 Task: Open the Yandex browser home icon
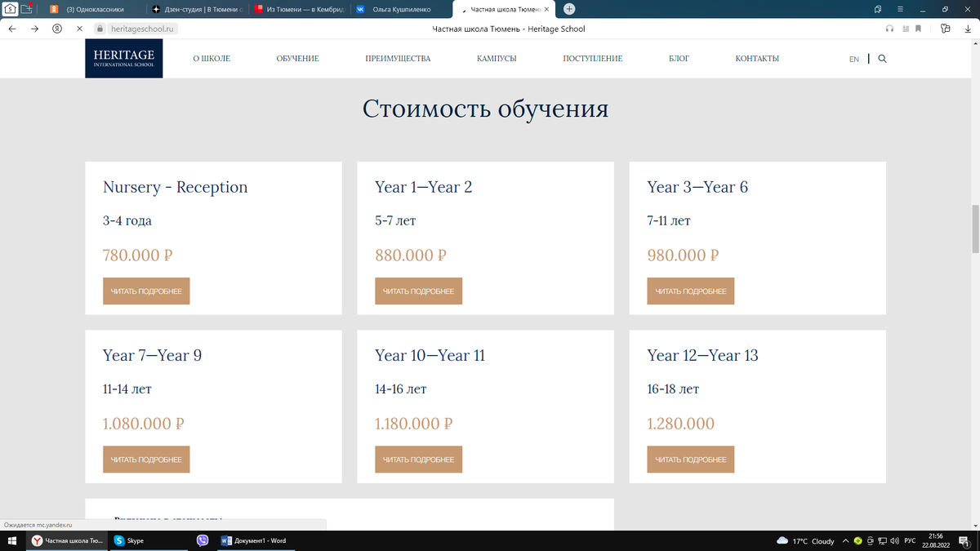11,9
